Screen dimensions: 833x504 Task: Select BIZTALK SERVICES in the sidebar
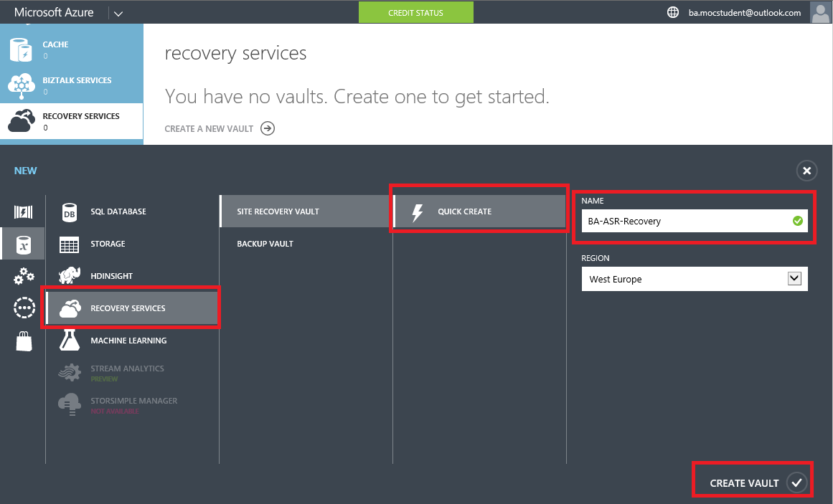point(71,85)
